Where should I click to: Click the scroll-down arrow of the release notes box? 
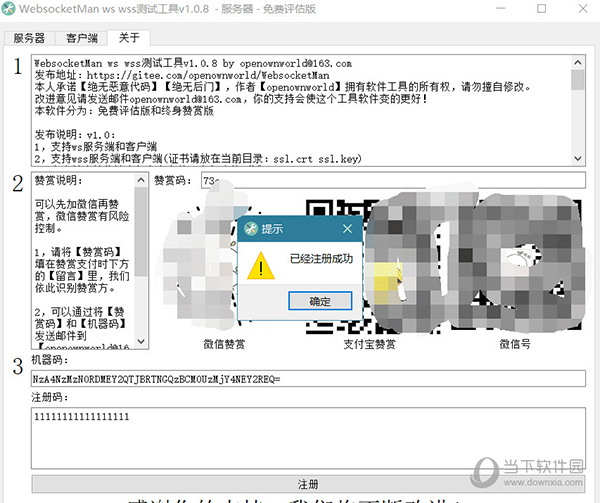point(578,158)
